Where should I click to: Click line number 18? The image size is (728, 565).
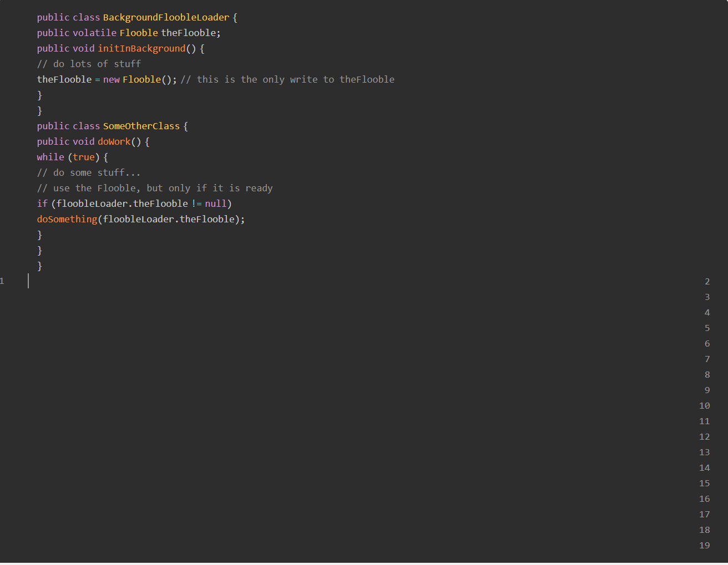coord(705,530)
